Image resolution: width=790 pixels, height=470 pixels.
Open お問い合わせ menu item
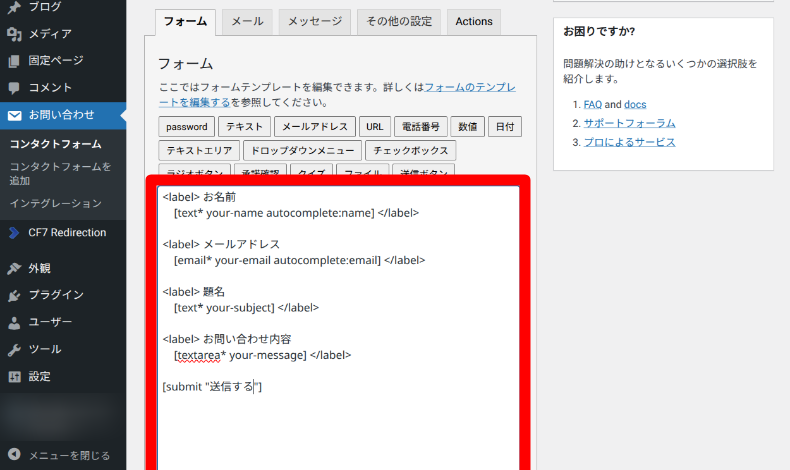[63, 115]
